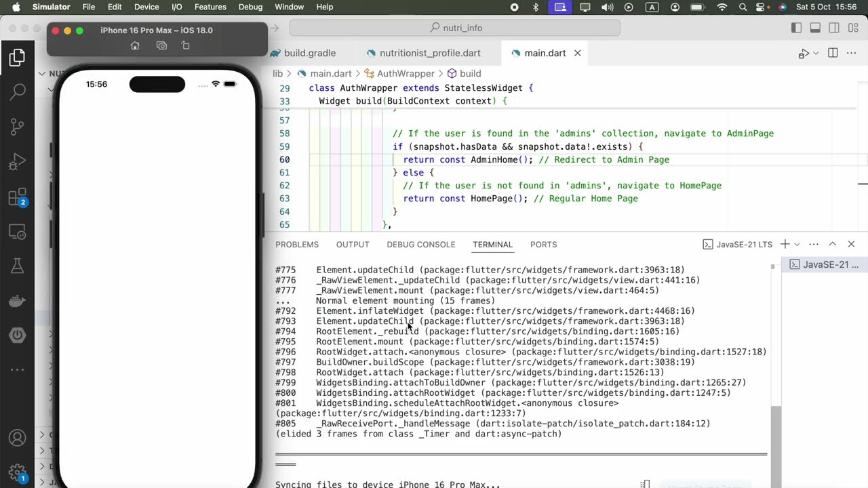Click the AuthWrapper breadcrumb
This screenshot has height=488, width=868.
406,73
